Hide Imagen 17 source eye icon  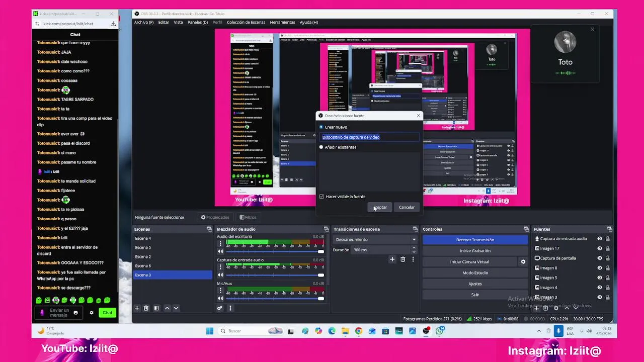600,248
